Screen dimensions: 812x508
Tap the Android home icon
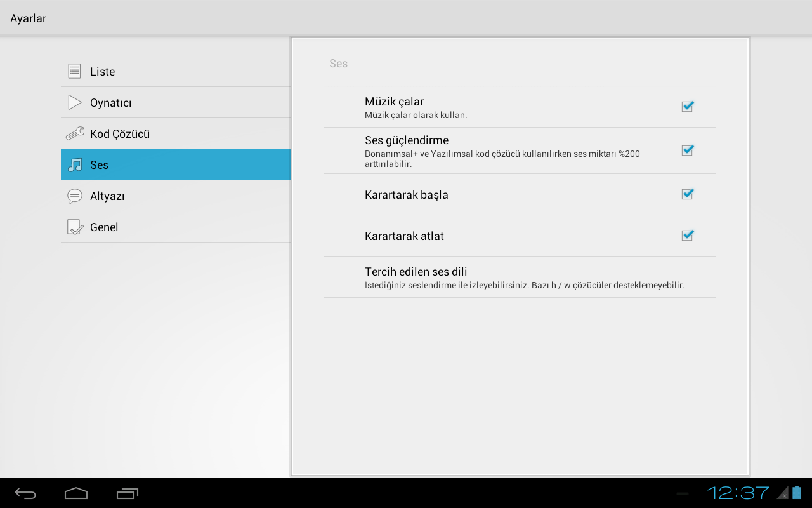[x=76, y=493]
